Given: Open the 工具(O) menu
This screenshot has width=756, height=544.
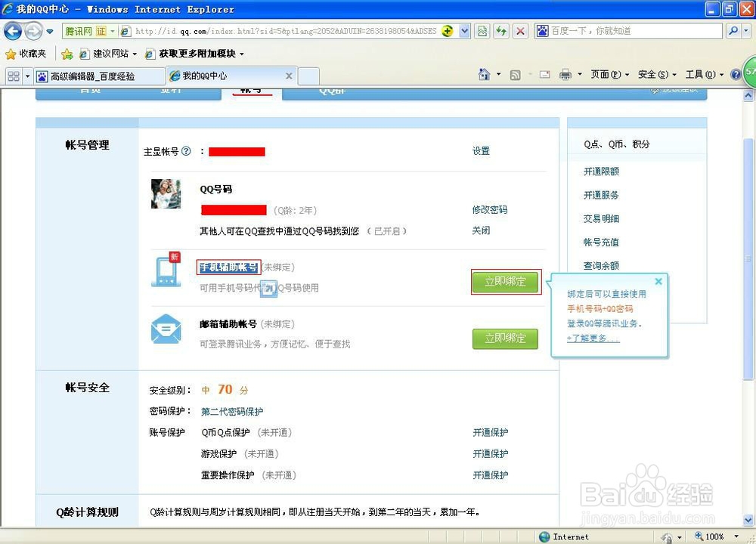Looking at the screenshot, I should click(705, 74).
